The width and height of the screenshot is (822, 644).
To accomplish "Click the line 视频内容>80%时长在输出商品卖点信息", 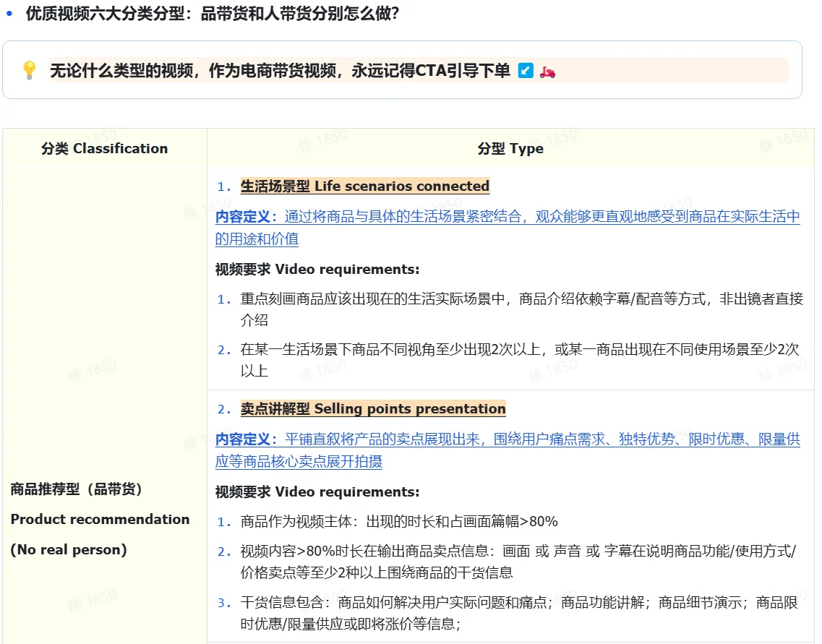I will point(518,562).
